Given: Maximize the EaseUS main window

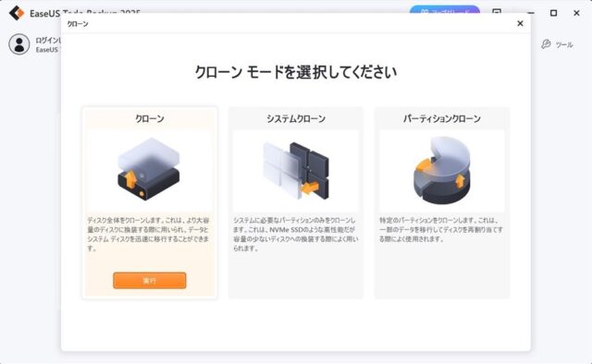Looking at the screenshot, I should [x=553, y=13].
